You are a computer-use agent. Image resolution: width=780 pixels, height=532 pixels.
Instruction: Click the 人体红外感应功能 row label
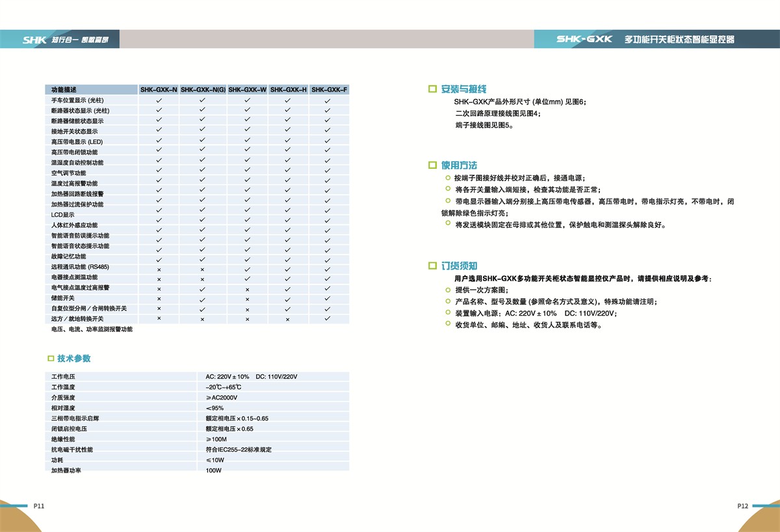74,225
